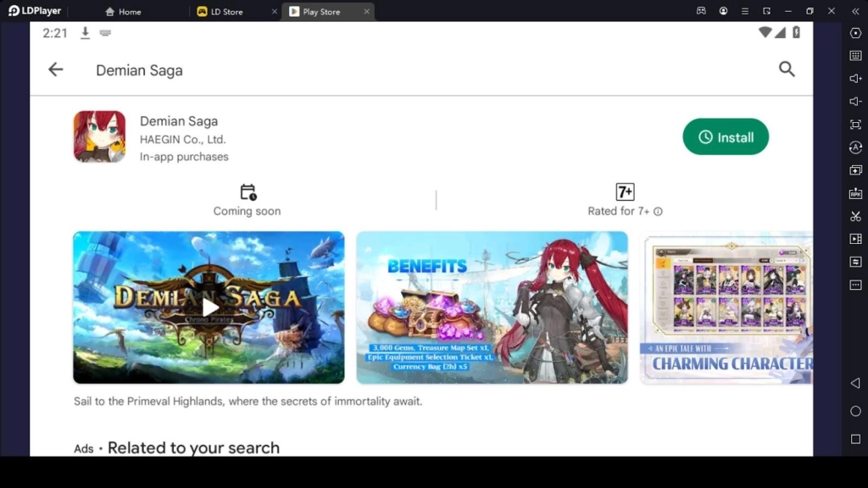Open Play Store search
The image size is (868, 488).
pyautogui.click(x=787, y=69)
